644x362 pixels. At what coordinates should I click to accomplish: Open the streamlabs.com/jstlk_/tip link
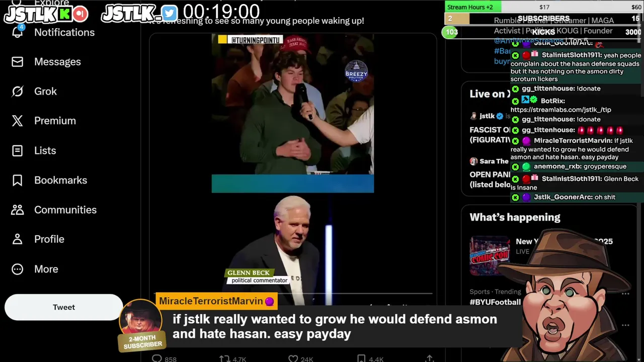(560, 110)
